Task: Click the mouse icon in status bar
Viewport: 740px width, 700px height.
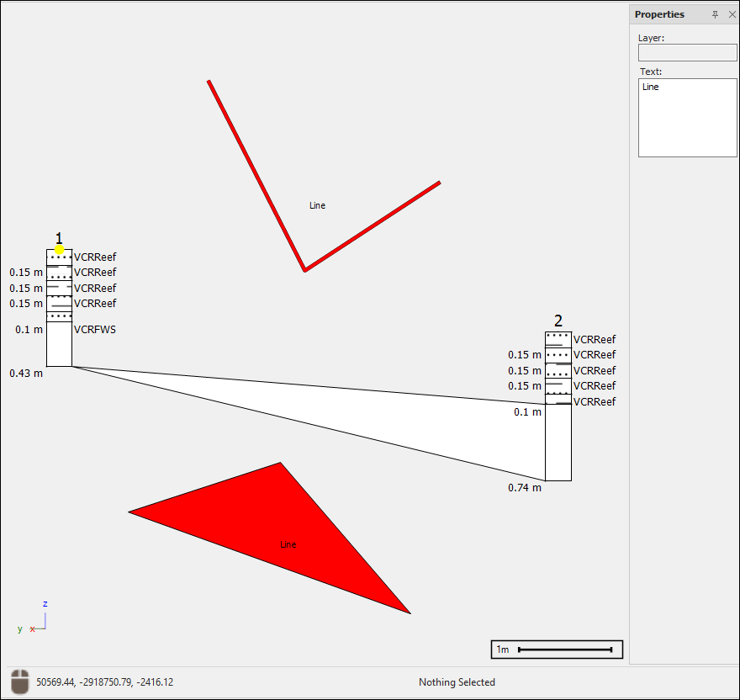Action: coord(19,681)
